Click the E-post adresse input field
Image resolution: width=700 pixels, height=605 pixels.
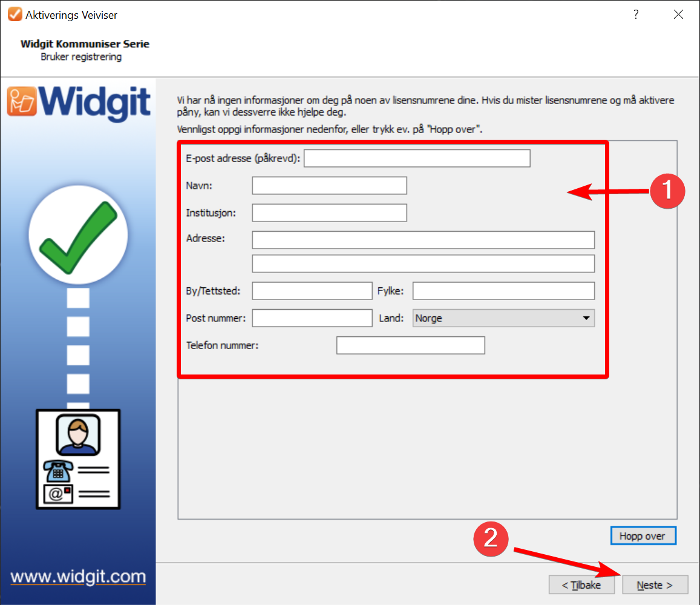click(x=417, y=159)
